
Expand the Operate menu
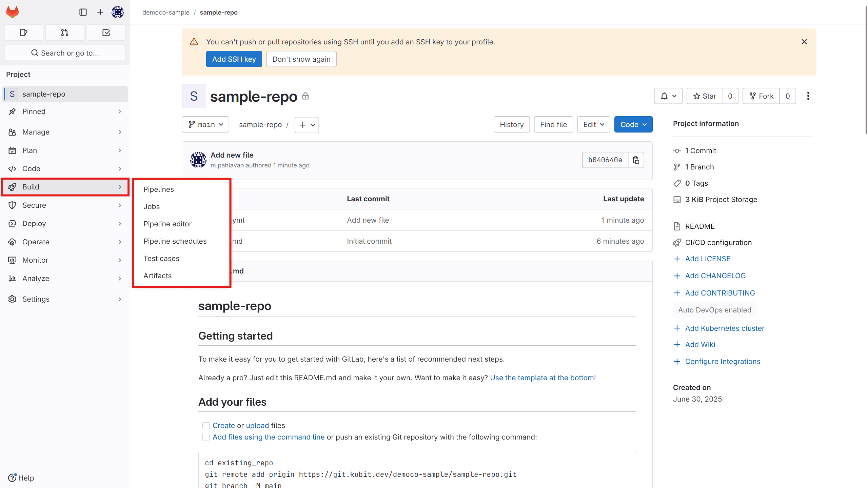click(65, 242)
